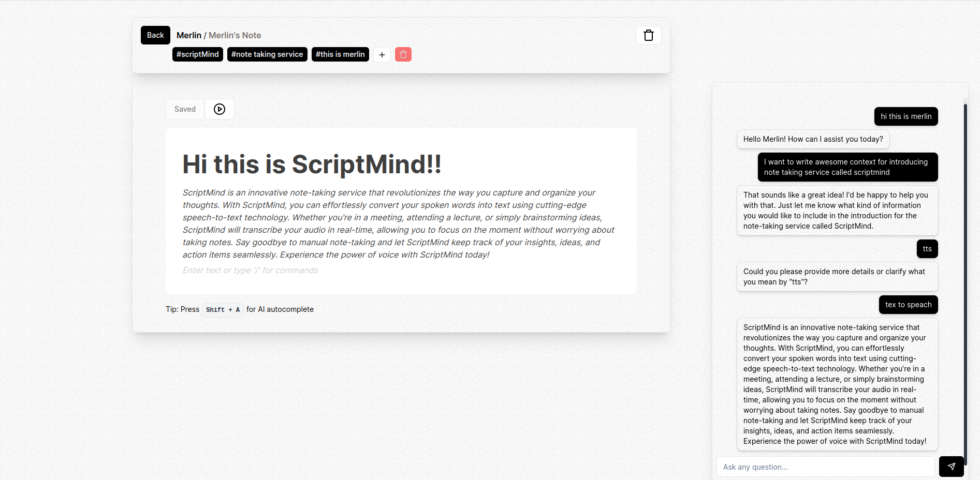Select the #scriptMind tag

click(198, 54)
